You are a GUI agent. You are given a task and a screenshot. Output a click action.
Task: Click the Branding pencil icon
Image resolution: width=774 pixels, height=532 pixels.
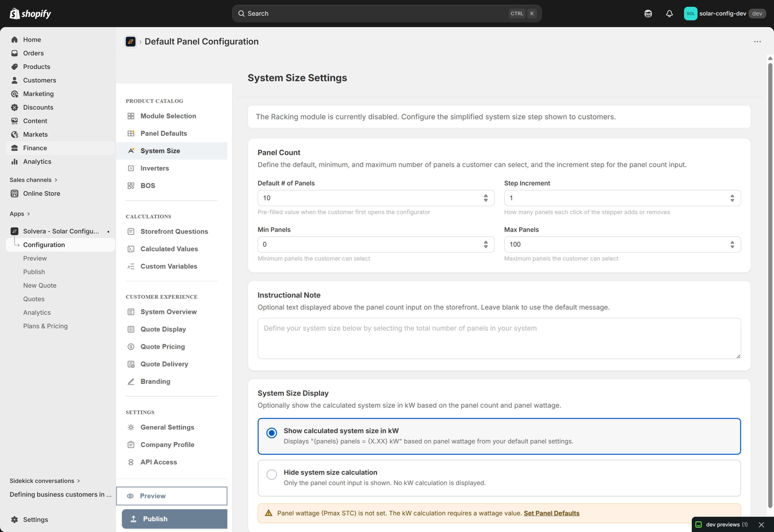tap(131, 382)
